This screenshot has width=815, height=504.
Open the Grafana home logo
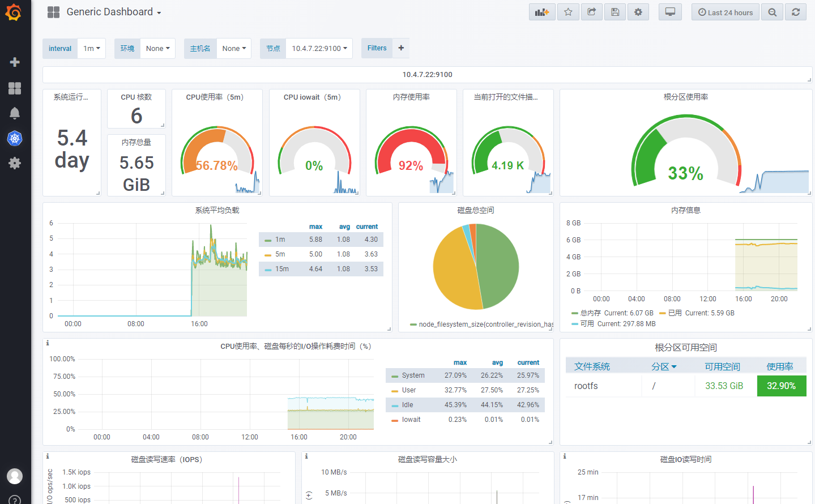[x=14, y=12]
